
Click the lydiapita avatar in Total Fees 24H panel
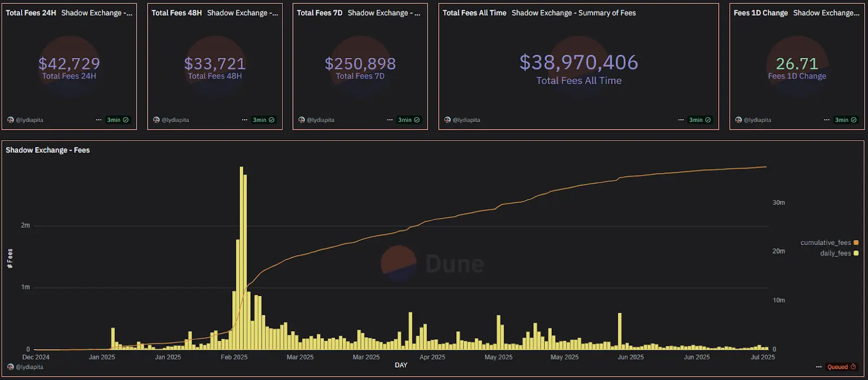pos(10,120)
